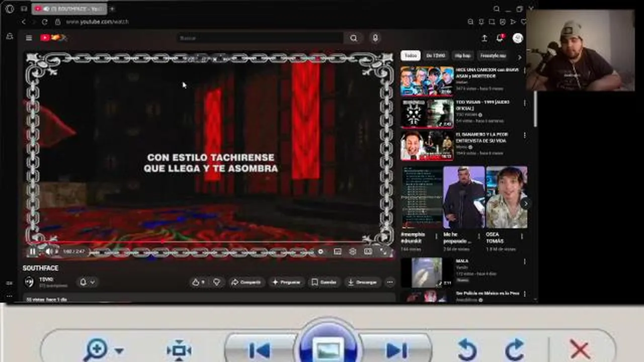
Task: Click the Preguntar button
Action: click(x=286, y=283)
